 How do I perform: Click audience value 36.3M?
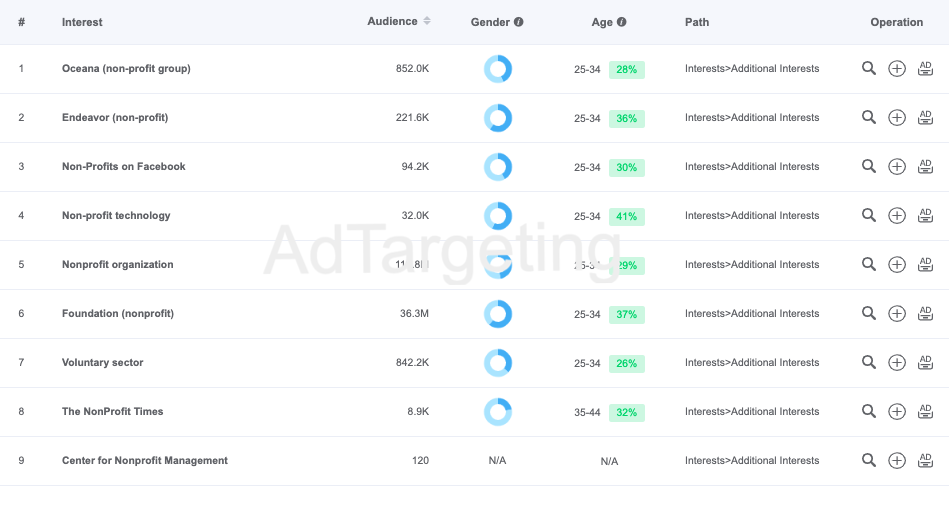click(414, 314)
